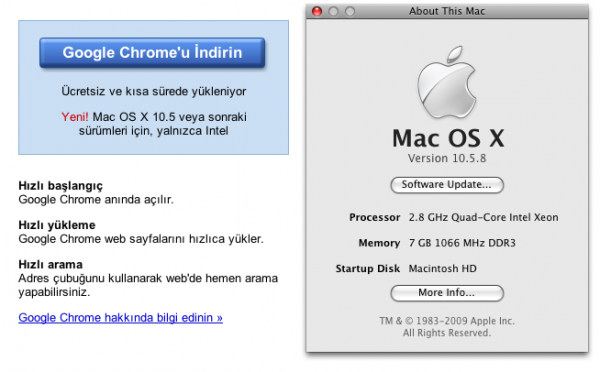
Task: Click the Version 10.5.8 text
Action: [447, 158]
